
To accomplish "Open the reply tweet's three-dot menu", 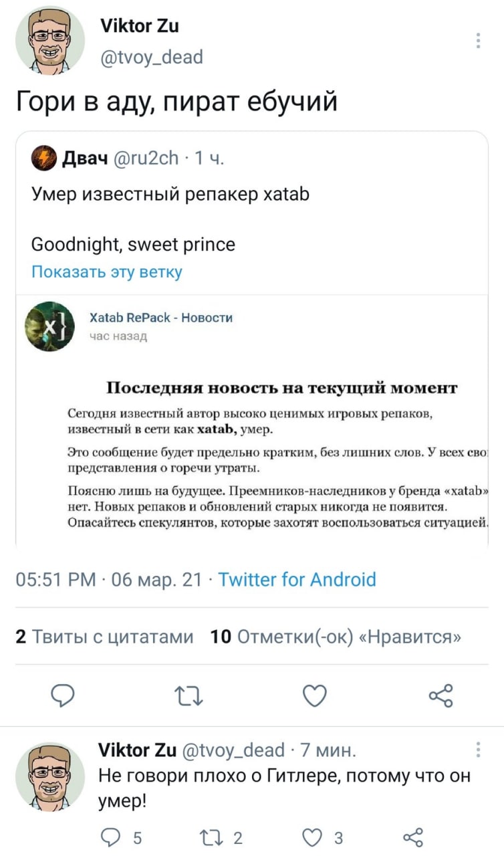I will coord(479,750).
